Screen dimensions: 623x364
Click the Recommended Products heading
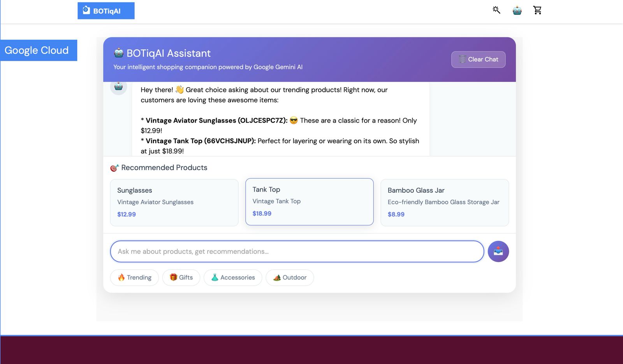[x=164, y=167]
